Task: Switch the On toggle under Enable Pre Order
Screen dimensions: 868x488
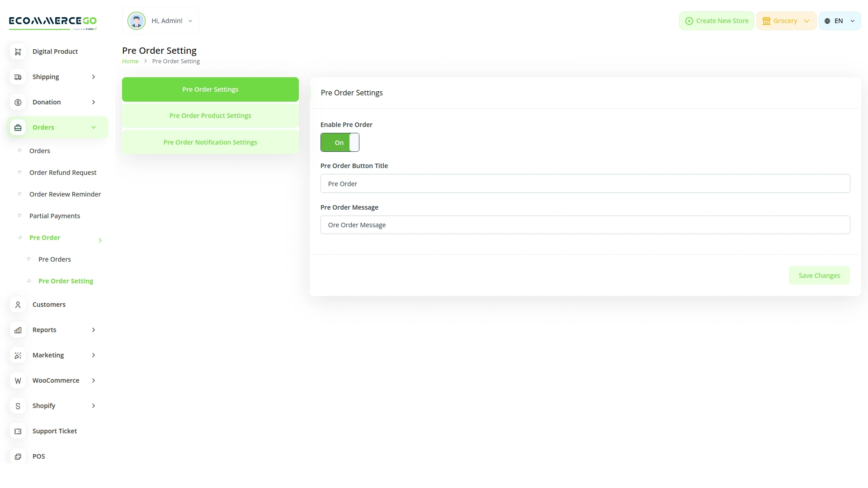Action: pos(340,142)
